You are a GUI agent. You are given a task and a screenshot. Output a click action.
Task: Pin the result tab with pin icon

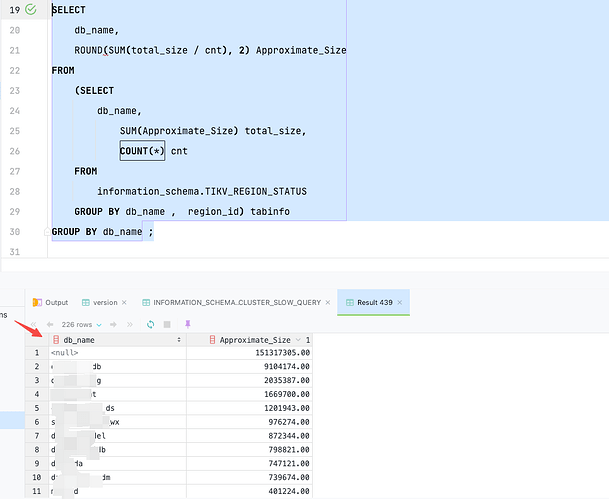189,324
